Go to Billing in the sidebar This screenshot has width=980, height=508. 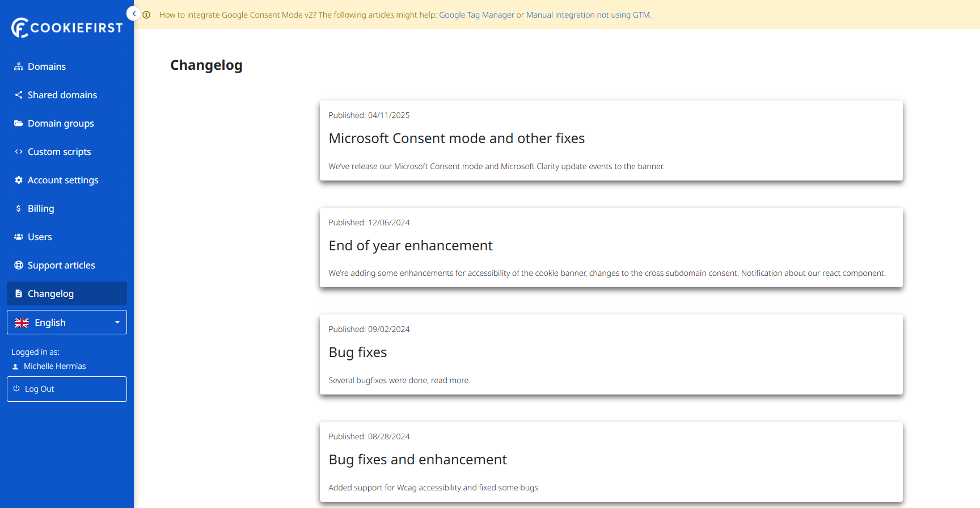[41, 209]
